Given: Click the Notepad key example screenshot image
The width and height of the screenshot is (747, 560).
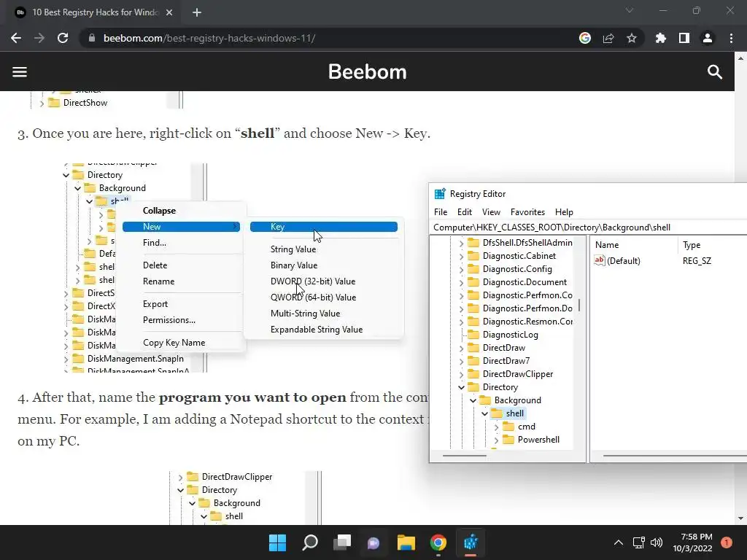Looking at the screenshot, I should 245,498.
